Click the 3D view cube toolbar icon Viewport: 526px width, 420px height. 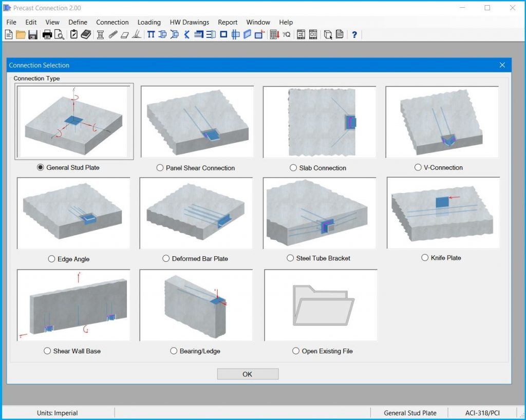pos(329,34)
